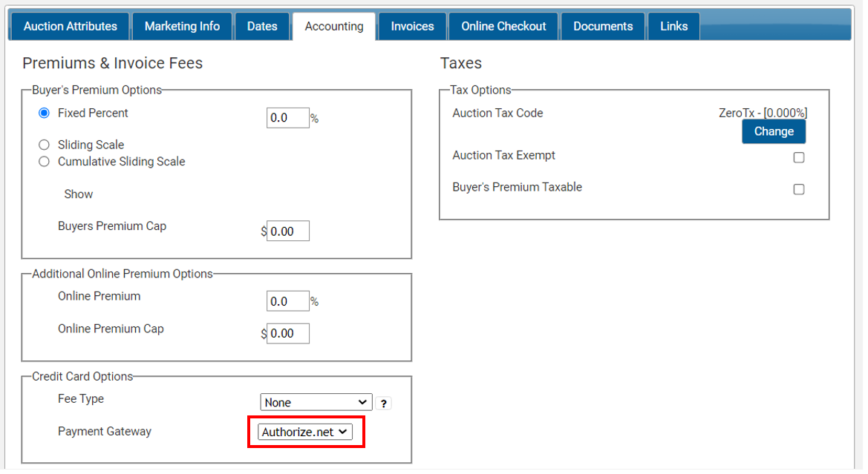
Task: Click the Change tax code button
Action: coord(774,132)
